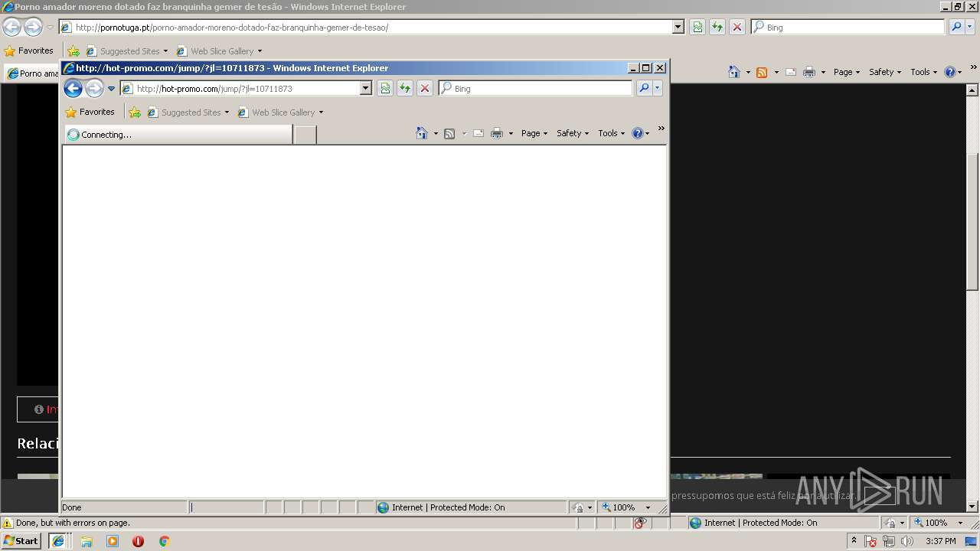Viewport: 980px width, 551px height.
Task: Click the 3:37 PM system clock
Action: pos(940,541)
